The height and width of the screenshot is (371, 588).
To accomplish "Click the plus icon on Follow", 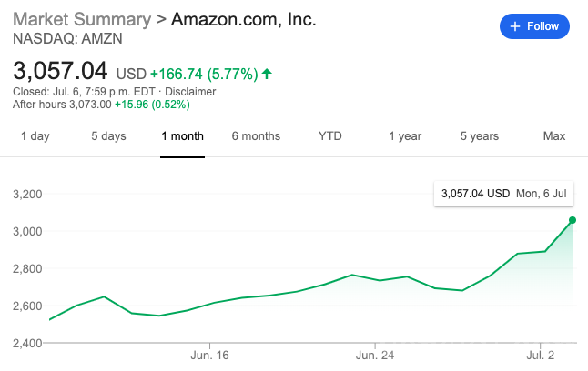I will click(515, 26).
